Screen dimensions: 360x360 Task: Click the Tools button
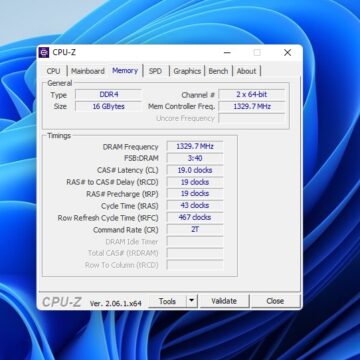coord(167,301)
